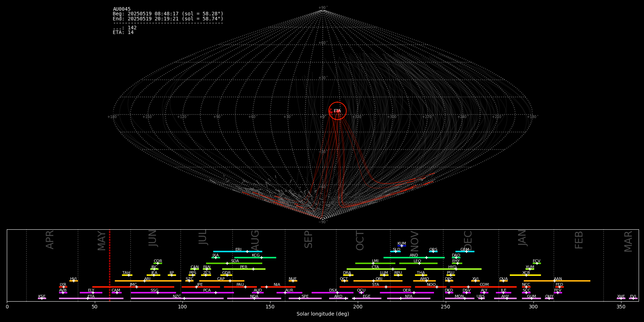Click the unclassified count 142 line
Screen dimensions: 644x322
point(125,28)
